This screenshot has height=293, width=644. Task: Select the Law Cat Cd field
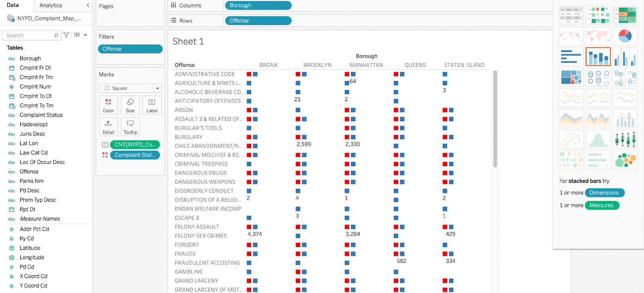coord(33,153)
